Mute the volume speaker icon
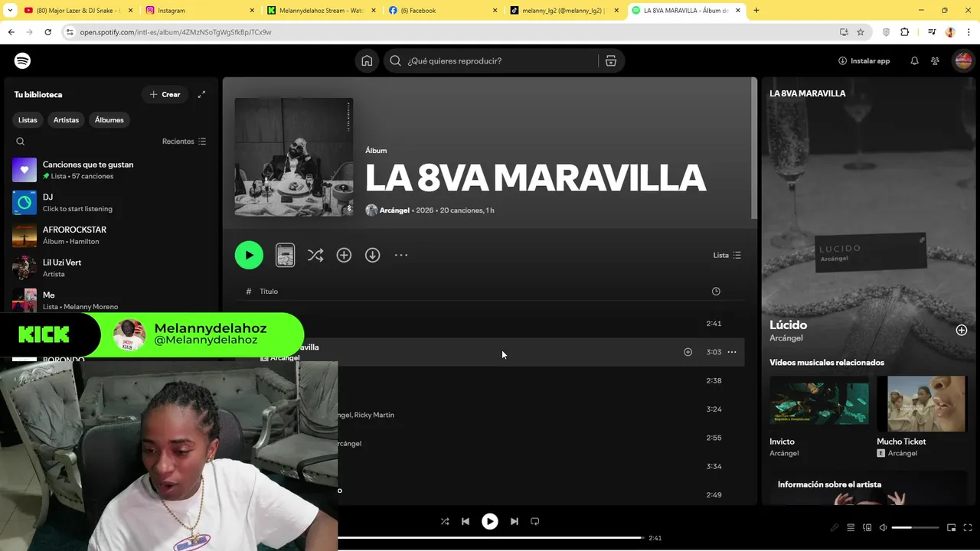The width and height of the screenshot is (980, 551). click(883, 527)
